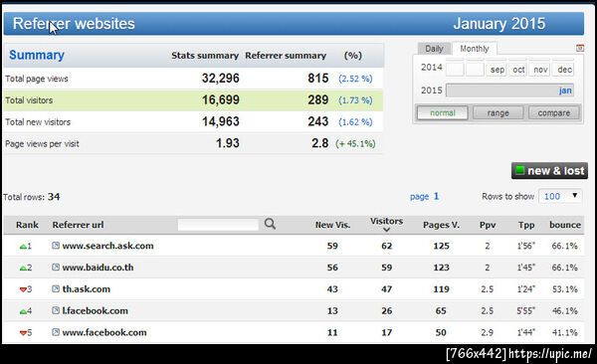
Task: Open external link icon for www.search.ask.com
Action: tap(56, 246)
